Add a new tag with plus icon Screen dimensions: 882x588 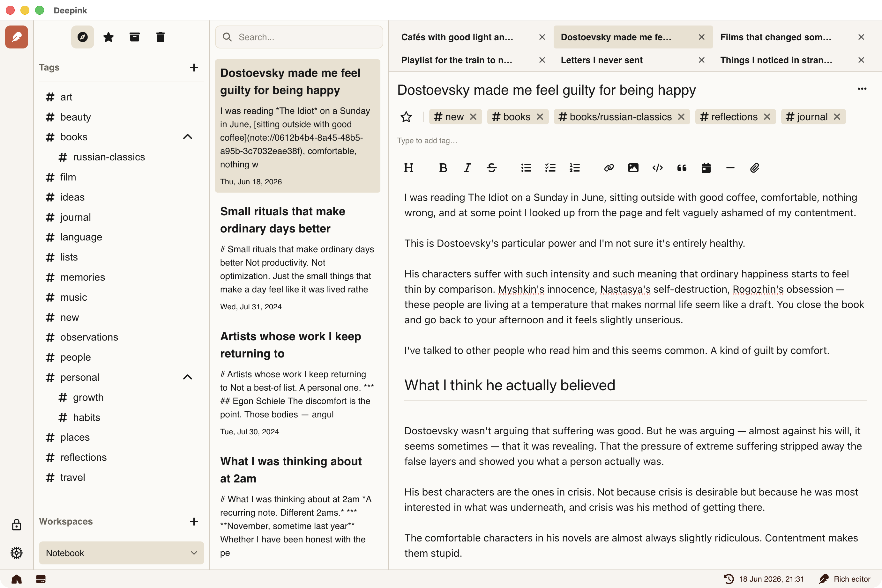click(194, 68)
